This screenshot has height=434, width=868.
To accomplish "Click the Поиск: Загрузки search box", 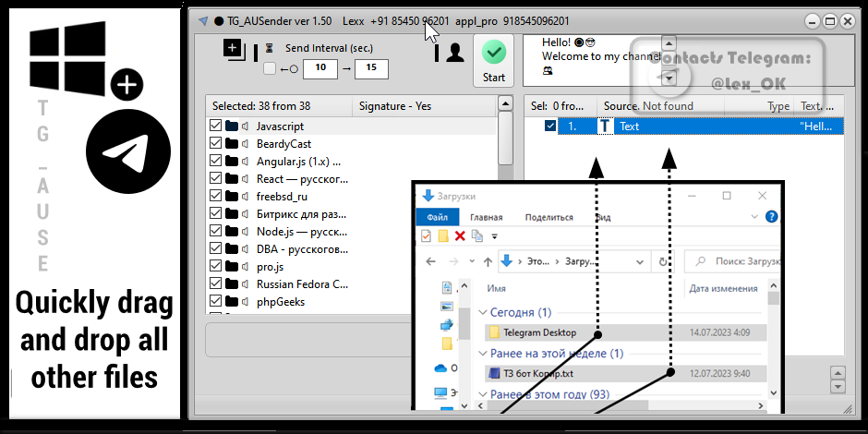I will [x=733, y=262].
